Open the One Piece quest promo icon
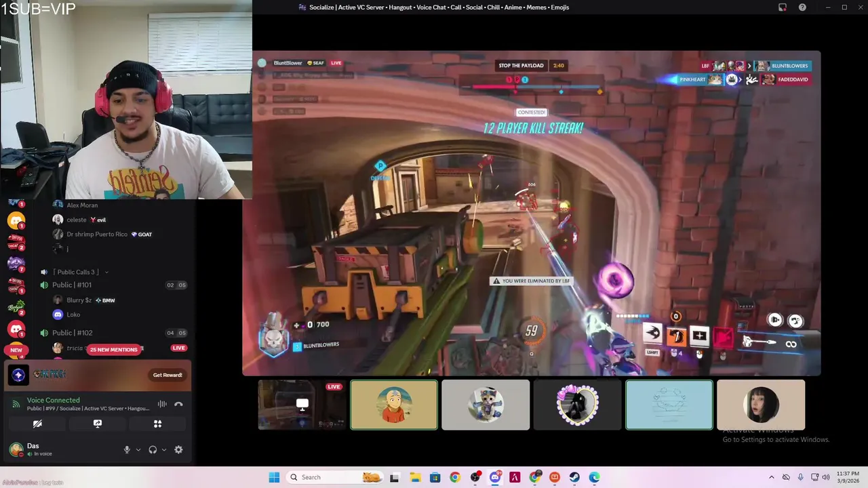Viewport: 868px width, 488px height. click(18, 375)
